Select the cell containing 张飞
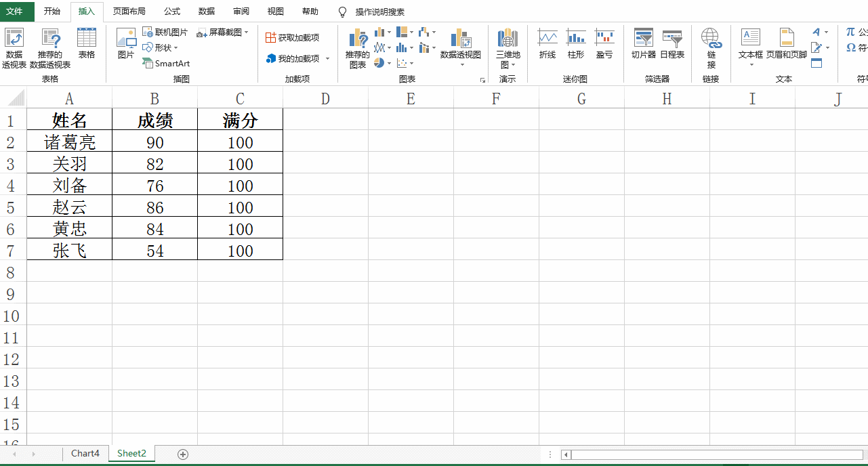868x466 pixels. pos(69,250)
